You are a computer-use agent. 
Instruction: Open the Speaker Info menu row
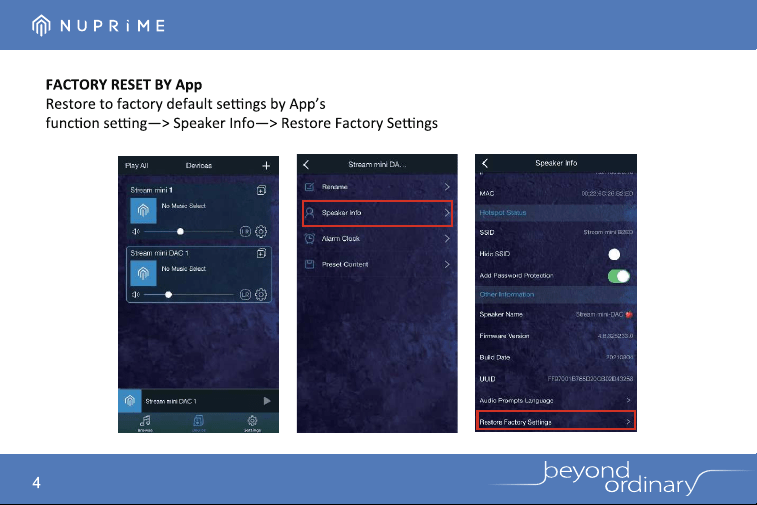tap(377, 213)
